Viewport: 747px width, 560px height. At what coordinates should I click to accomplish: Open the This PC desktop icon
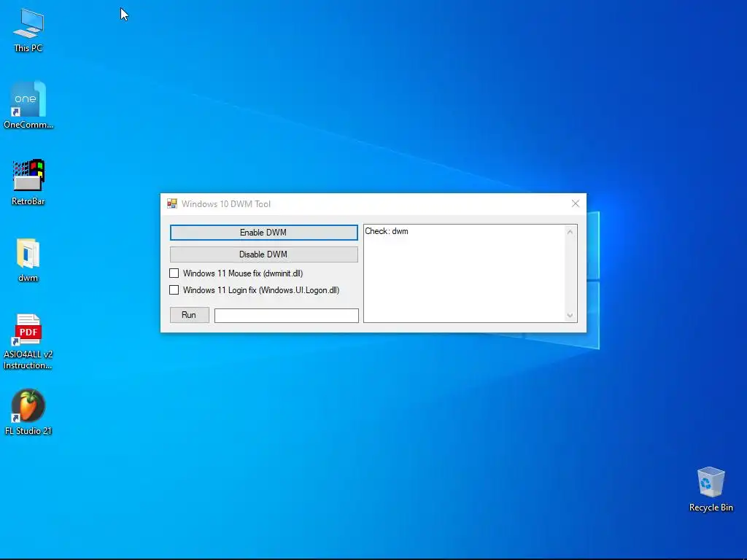28,30
